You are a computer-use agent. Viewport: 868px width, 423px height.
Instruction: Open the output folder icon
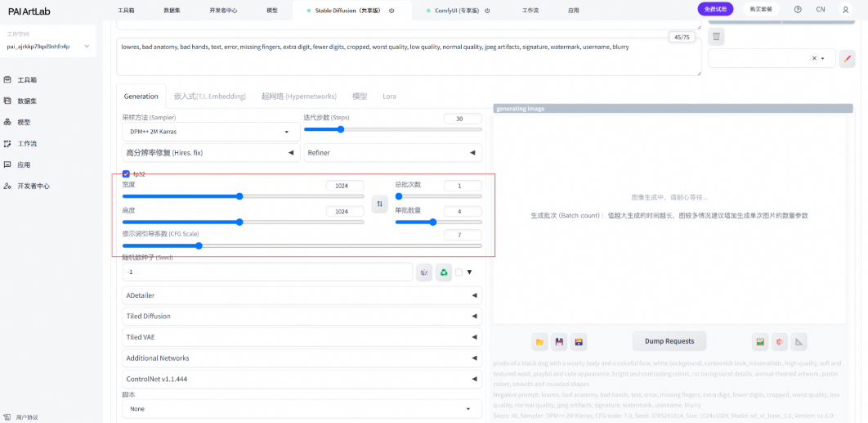[539, 341]
